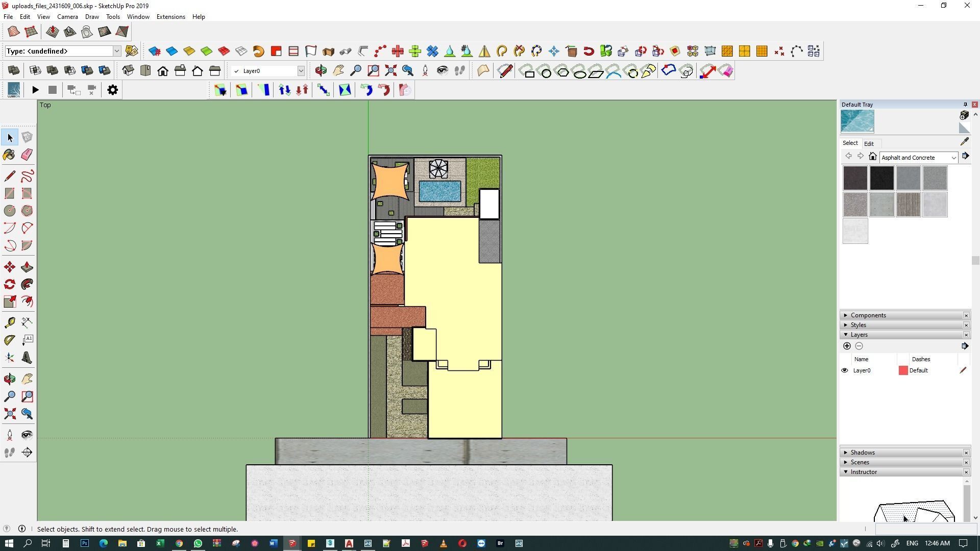Open the Extensions menu
Viewport: 980px width, 551px height.
coord(170,17)
